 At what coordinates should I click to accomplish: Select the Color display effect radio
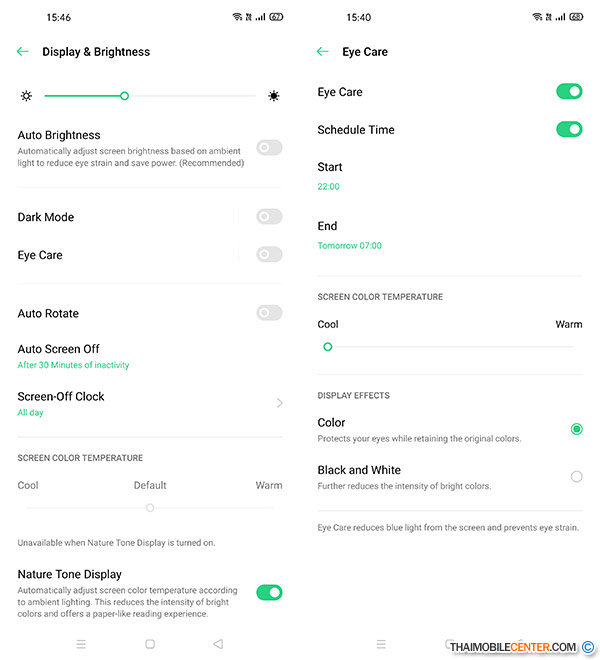(x=576, y=429)
